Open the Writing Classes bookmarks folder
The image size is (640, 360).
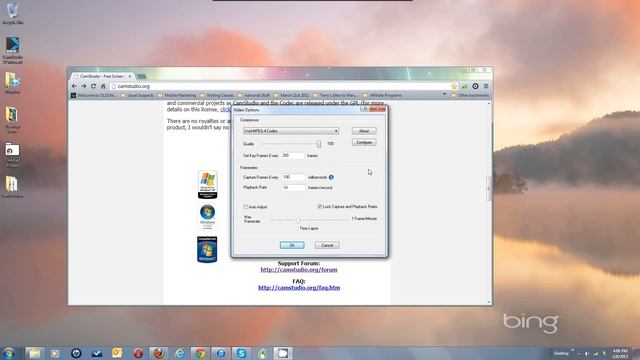click(217, 95)
